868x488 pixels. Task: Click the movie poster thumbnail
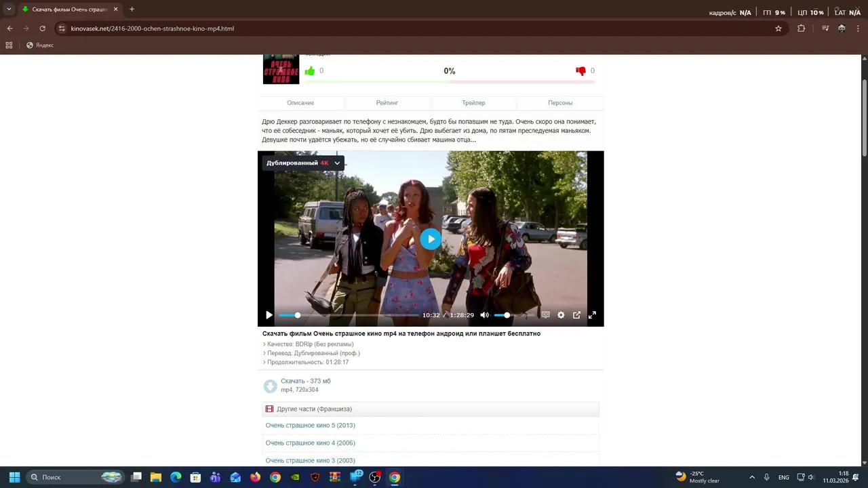tap(281, 69)
